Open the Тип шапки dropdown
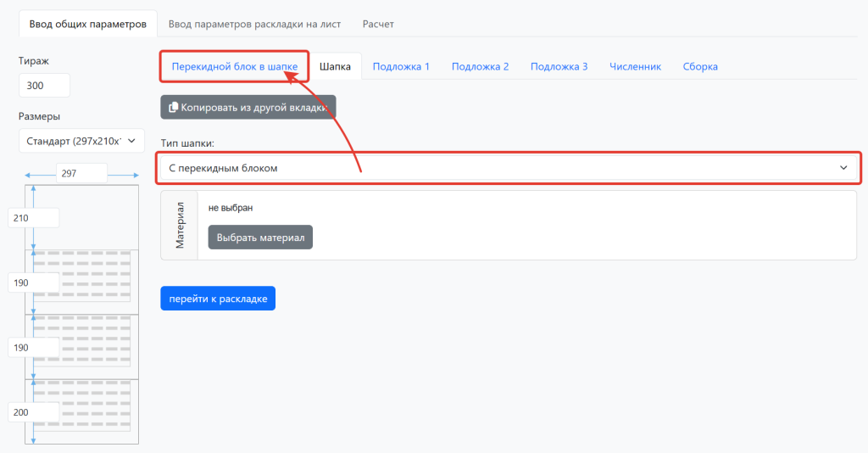Viewport: 868px width, 453px height. [x=509, y=168]
